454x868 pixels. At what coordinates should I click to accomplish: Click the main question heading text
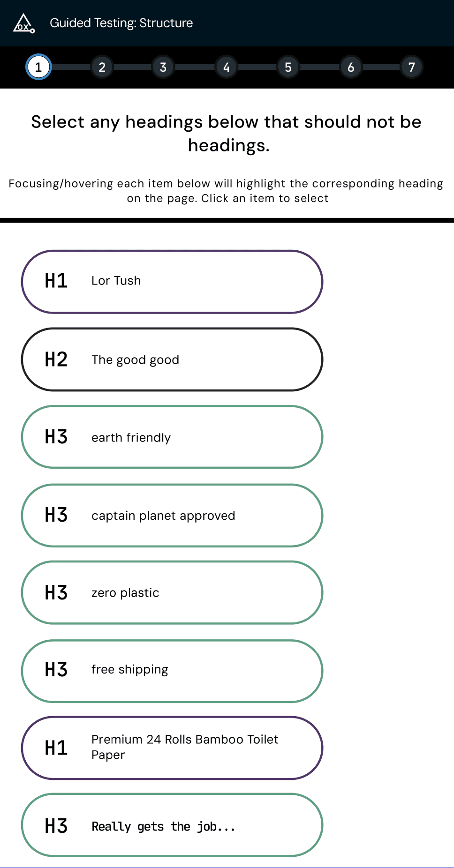(x=226, y=133)
